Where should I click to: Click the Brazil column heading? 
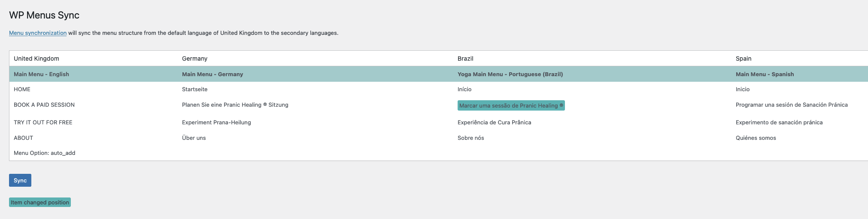(x=465, y=58)
